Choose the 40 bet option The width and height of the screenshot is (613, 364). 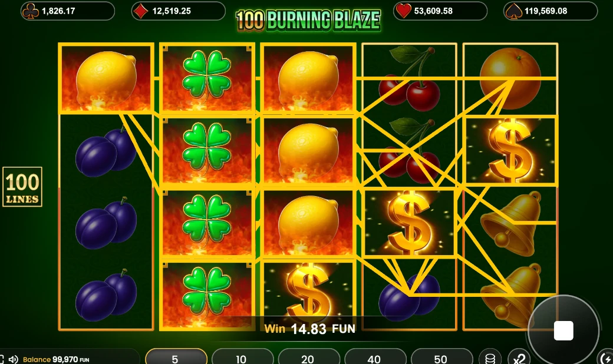click(374, 358)
